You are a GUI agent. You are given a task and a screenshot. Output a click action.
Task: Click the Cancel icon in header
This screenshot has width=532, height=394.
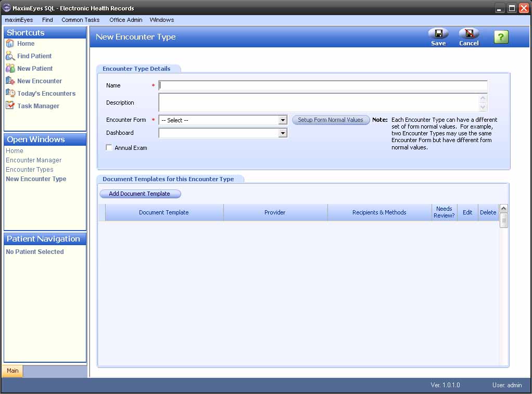[x=469, y=34]
